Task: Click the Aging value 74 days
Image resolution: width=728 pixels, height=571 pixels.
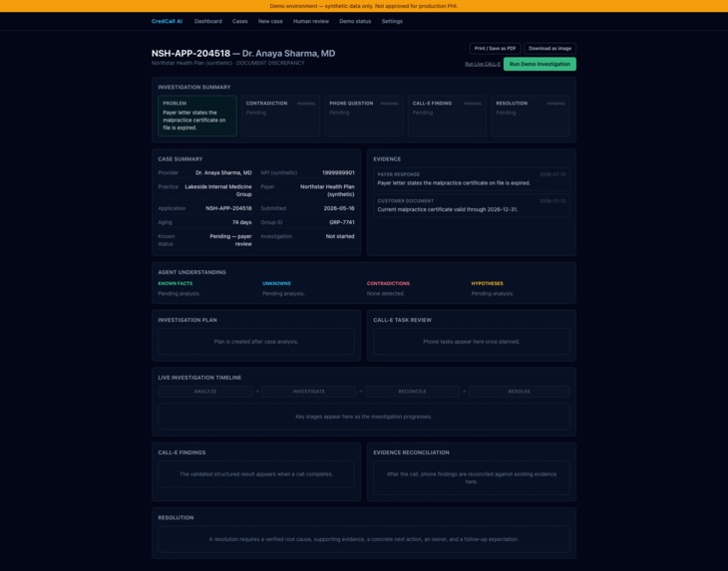Action: pos(242,222)
